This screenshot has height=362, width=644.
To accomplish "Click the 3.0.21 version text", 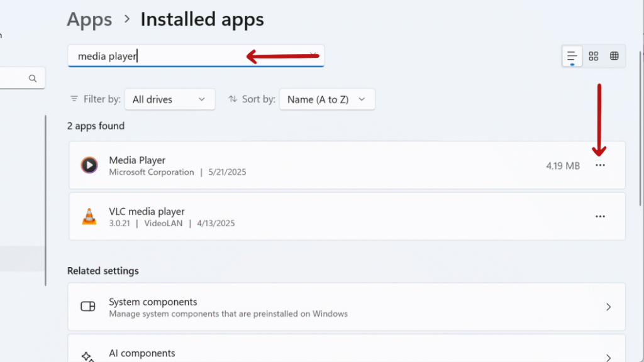I will point(119,224).
